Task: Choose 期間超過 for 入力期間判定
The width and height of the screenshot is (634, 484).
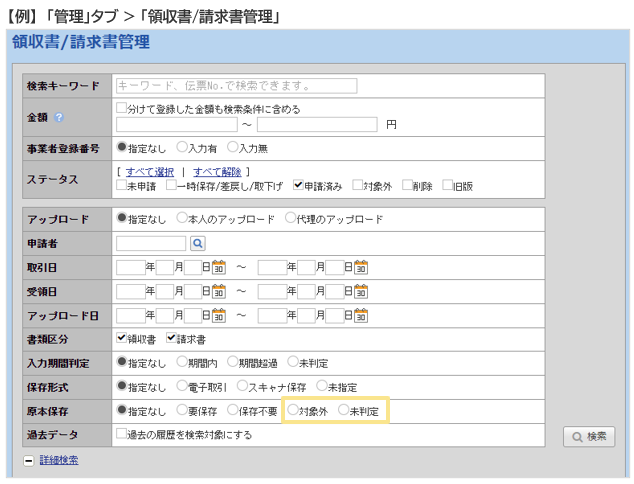Action: 233,363
